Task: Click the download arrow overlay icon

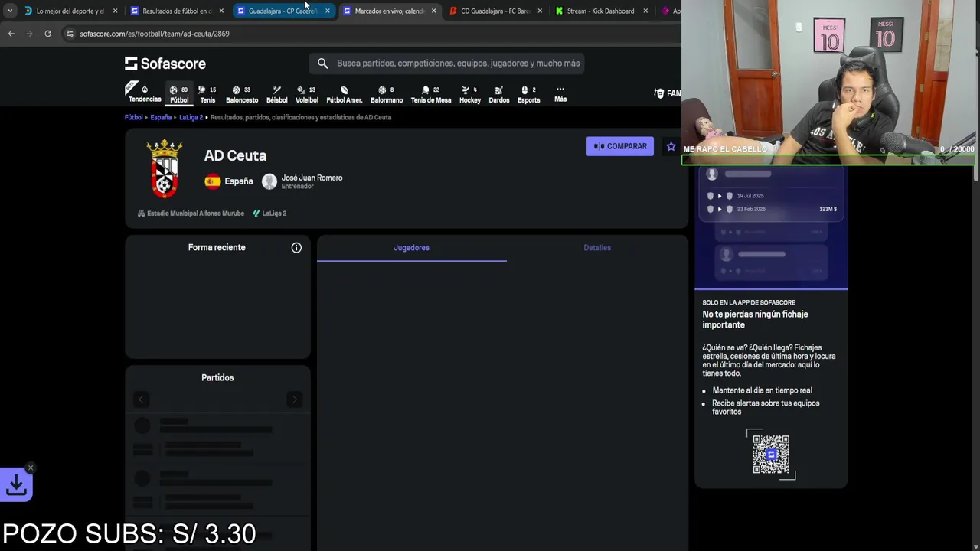Action: point(16,484)
